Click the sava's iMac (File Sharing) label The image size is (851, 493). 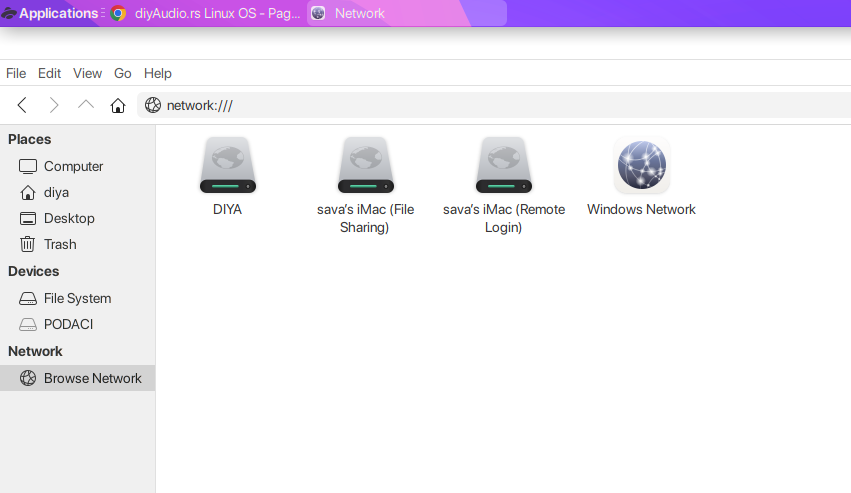pyautogui.click(x=365, y=218)
